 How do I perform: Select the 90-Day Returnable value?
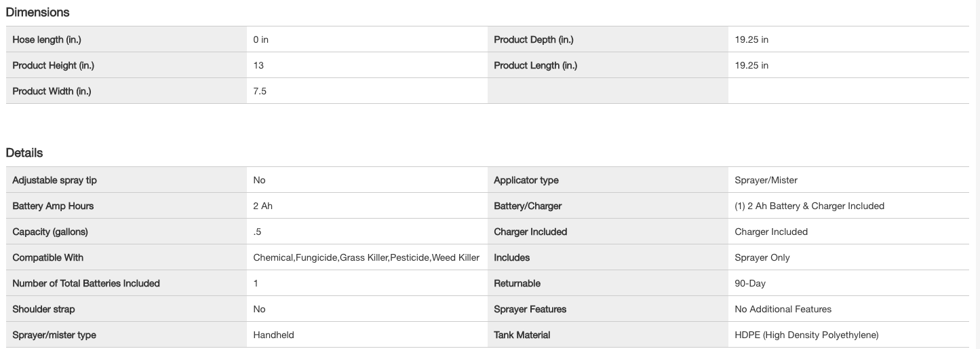pos(750,283)
